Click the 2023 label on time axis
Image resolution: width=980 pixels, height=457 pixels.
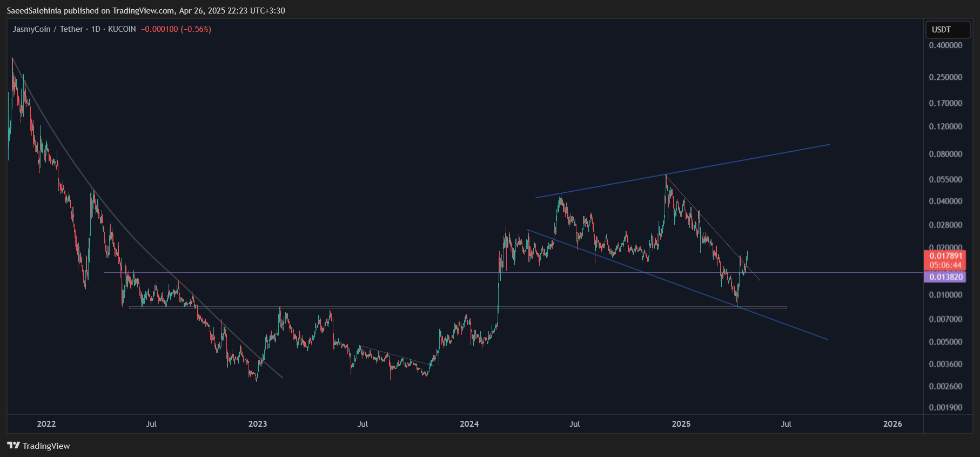coord(258,424)
